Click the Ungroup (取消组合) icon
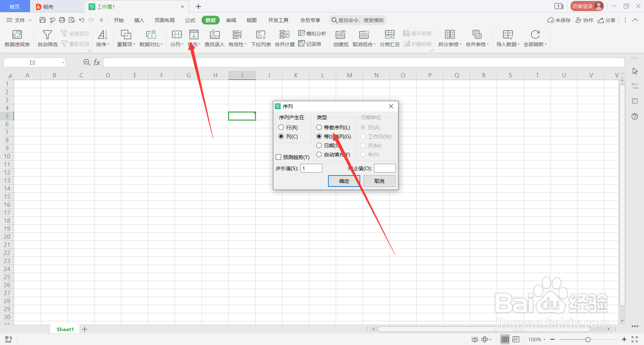 [x=364, y=38]
